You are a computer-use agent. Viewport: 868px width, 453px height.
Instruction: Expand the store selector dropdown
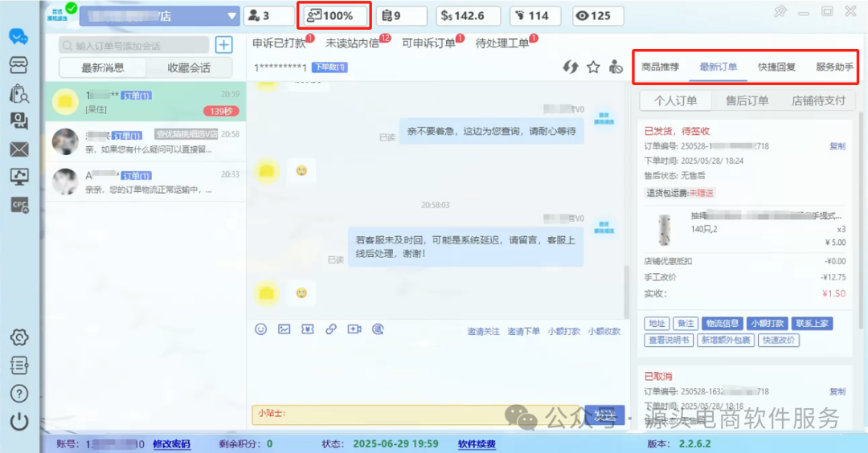(x=231, y=16)
